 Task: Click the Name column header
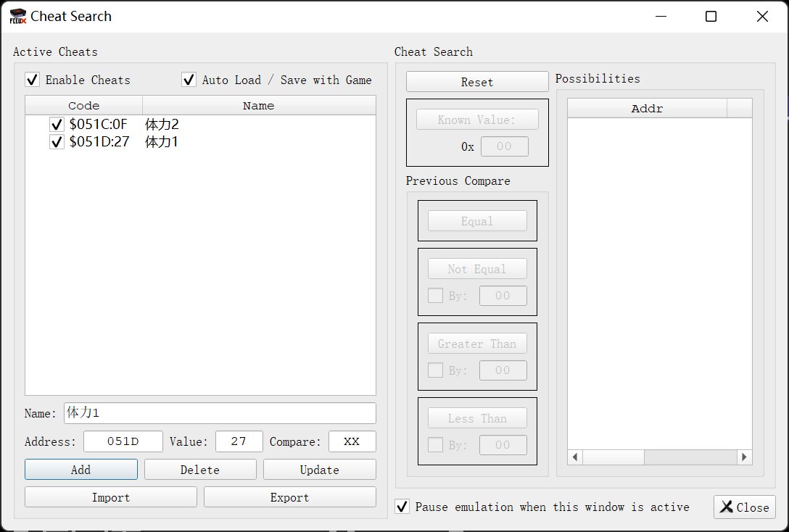tap(258, 106)
